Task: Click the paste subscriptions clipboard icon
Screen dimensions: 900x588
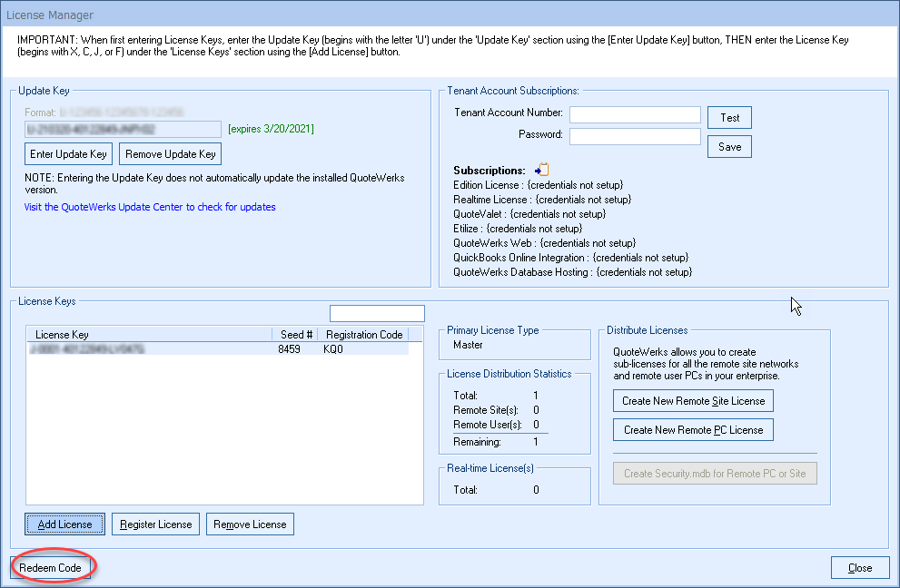Action: point(542,170)
